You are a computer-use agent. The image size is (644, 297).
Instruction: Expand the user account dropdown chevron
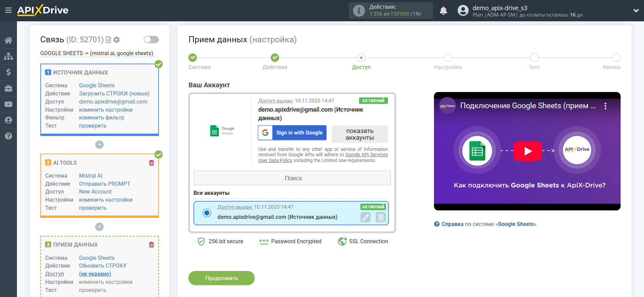636,11
